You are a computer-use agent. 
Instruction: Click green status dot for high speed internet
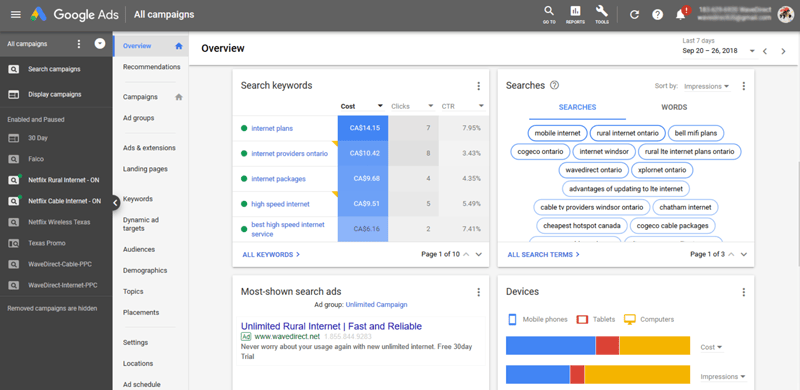(x=244, y=204)
